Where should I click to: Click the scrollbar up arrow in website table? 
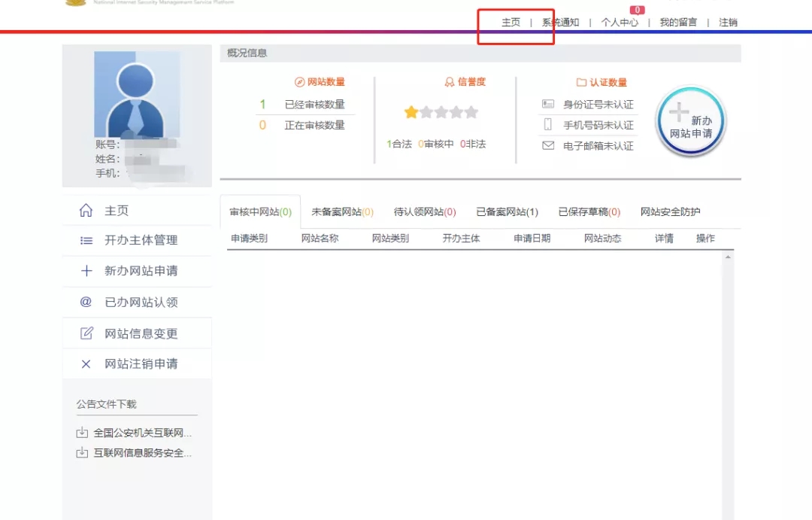click(727, 257)
